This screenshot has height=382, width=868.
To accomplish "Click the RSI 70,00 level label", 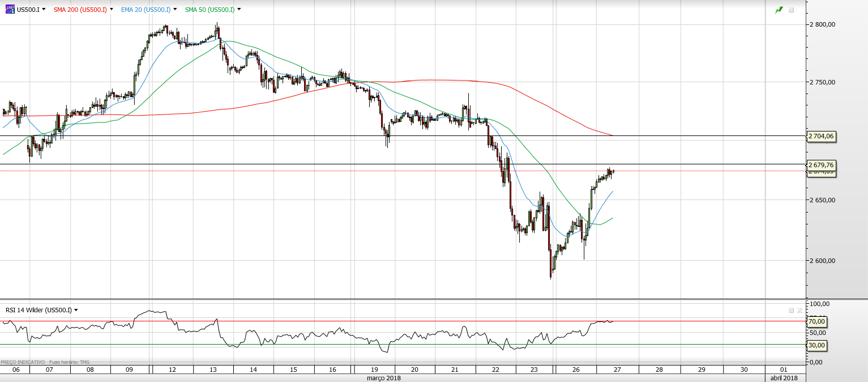I will (x=816, y=321).
